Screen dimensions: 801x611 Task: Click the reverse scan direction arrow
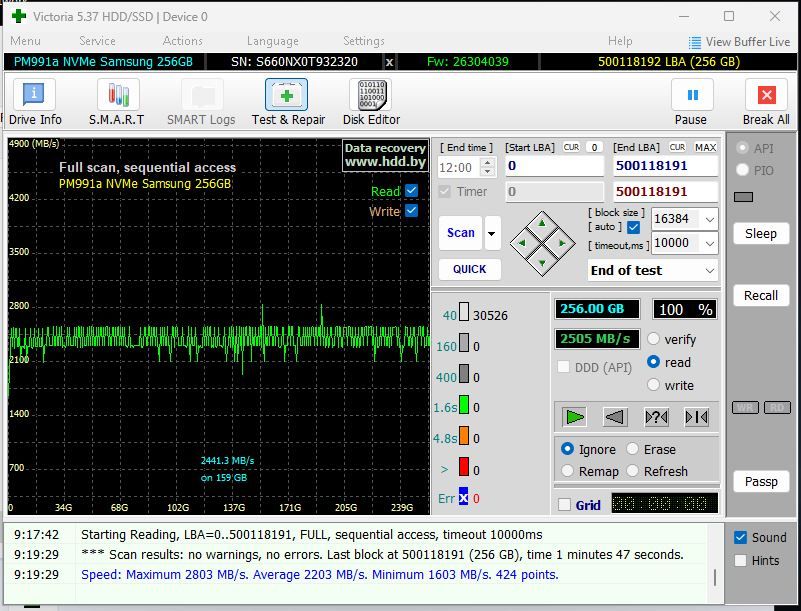point(615,417)
